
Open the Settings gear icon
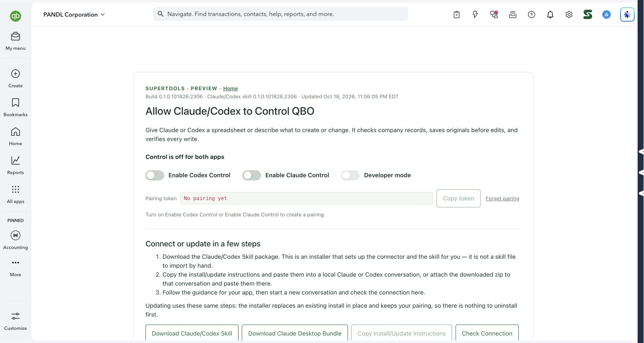[569, 14]
